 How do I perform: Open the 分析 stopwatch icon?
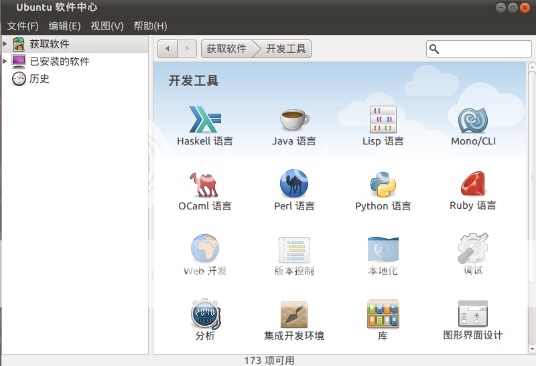[x=205, y=313]
